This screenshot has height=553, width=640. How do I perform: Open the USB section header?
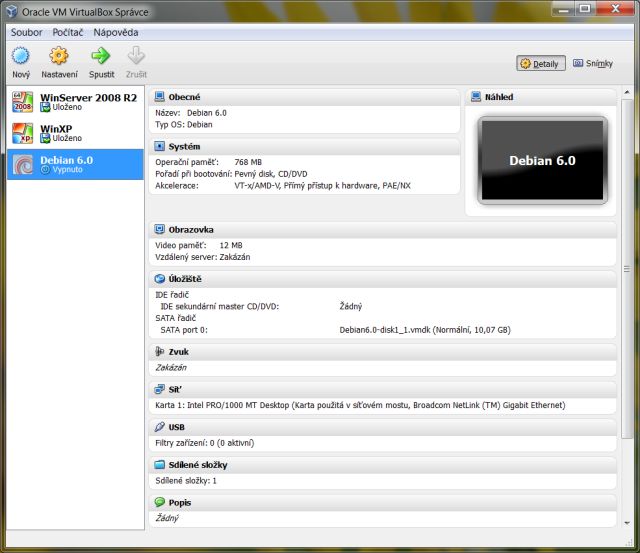pos(383,427)
